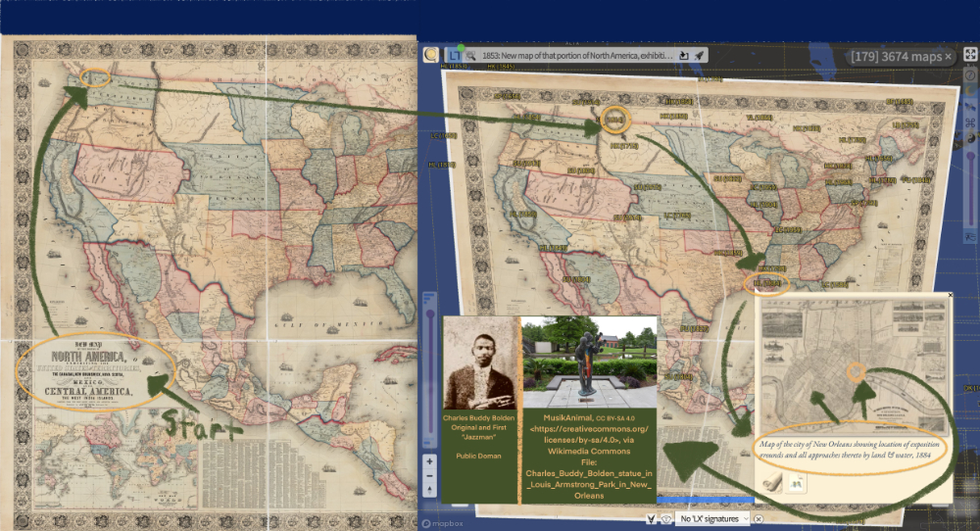This screenshot has width=980, height=531.
Task: Click the PU (1827) map label
Action: (x=695, y=328)
